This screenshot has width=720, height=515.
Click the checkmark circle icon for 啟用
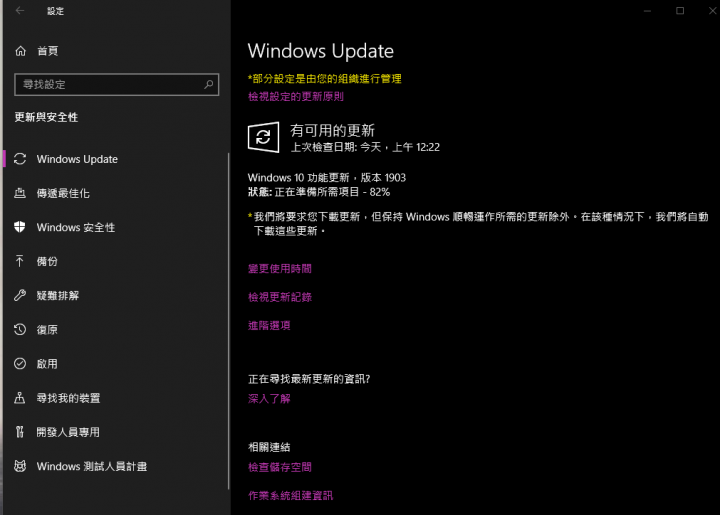pos(20,364)
